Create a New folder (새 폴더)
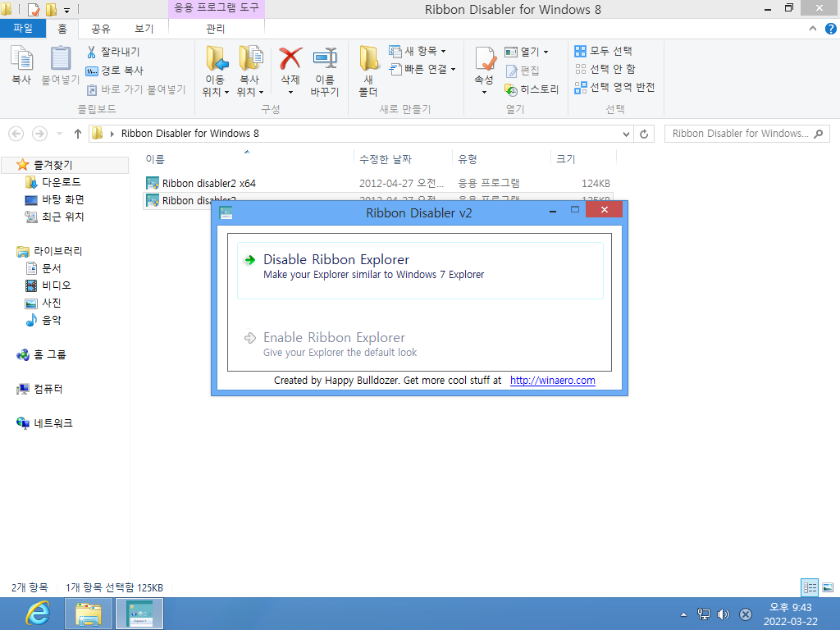The image size is (840, 630). (368, 71)
